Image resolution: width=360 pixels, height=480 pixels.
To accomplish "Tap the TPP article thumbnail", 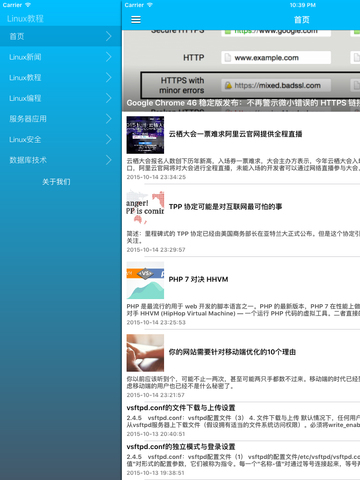I will [145, 207].
